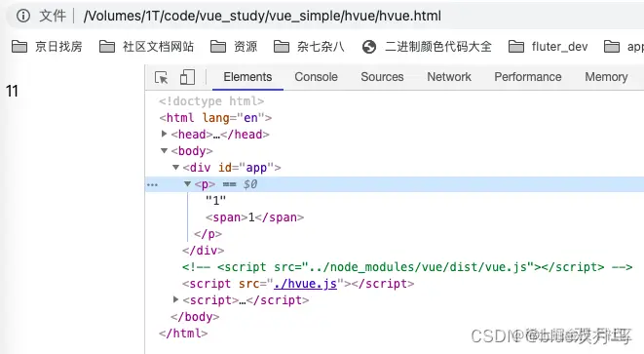Switch to the Memory tab
Screen dimensions: 644x354
(606, 77)
